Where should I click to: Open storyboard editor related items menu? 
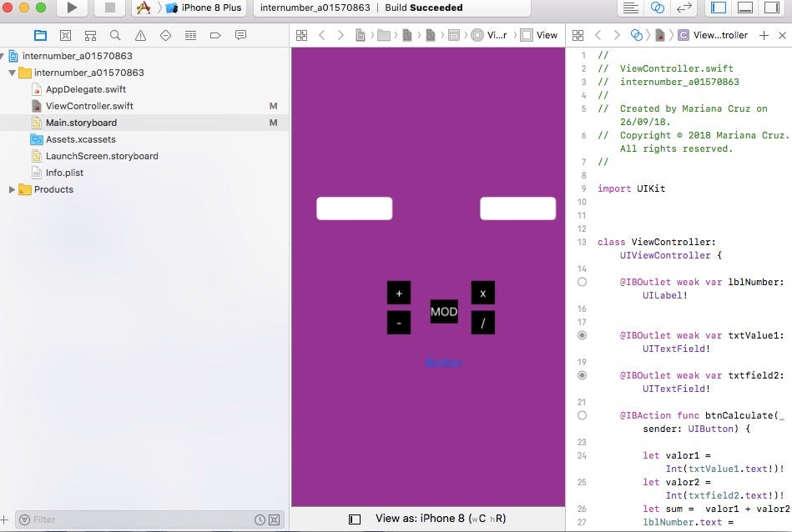301,35
